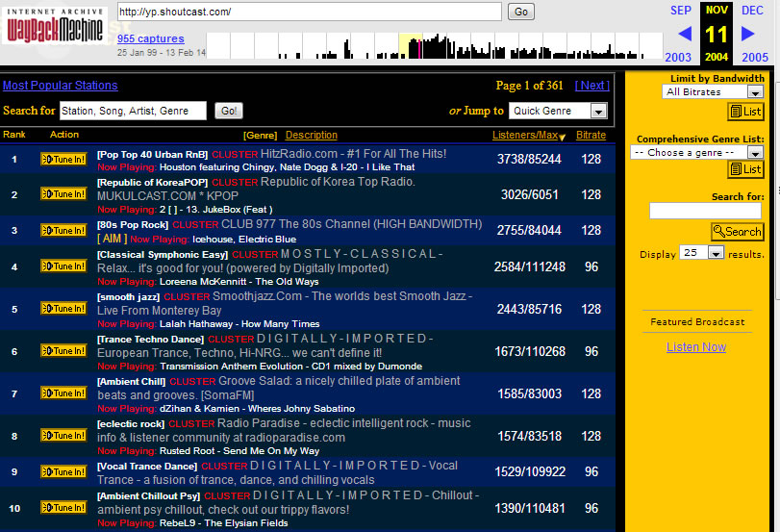Click the Wayback URL address field
The width and height of the screenshot is (780, 532).
pyautogui.click(x=309, y=12)
